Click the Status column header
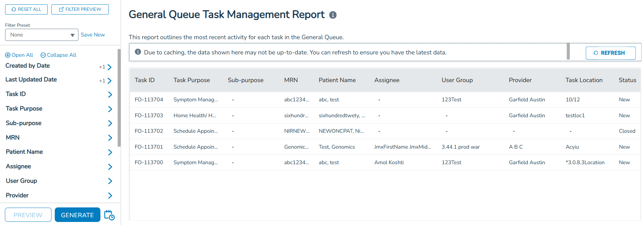The height and width of the screenshot is (225, 644). point(627,80)
